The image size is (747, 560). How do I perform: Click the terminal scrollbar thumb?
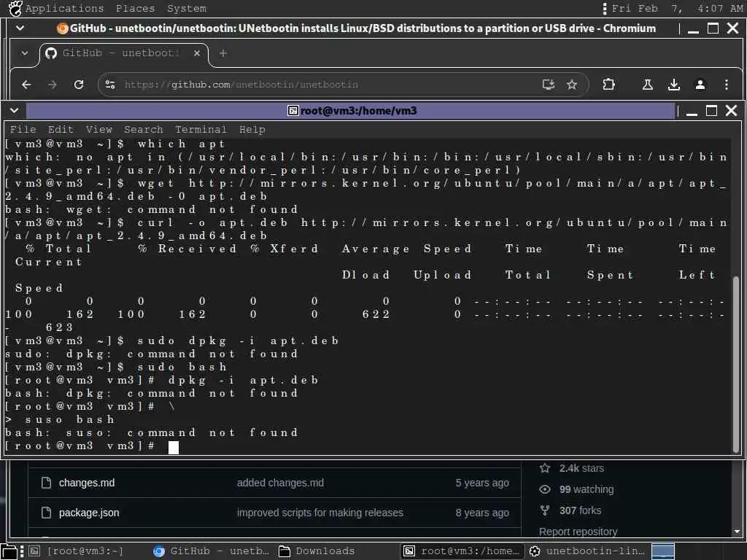(x=736, y=365)
